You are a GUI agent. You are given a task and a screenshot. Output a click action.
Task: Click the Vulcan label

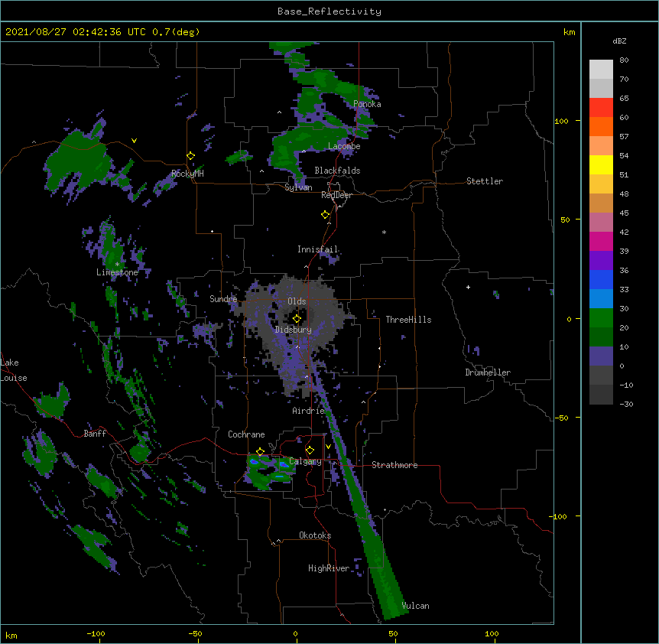(x=415, y=606)
